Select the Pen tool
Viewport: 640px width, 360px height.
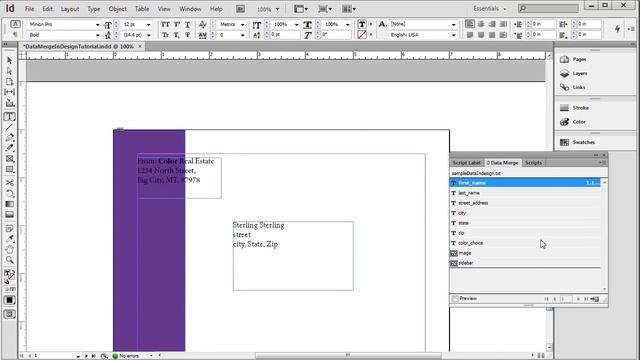9,138
